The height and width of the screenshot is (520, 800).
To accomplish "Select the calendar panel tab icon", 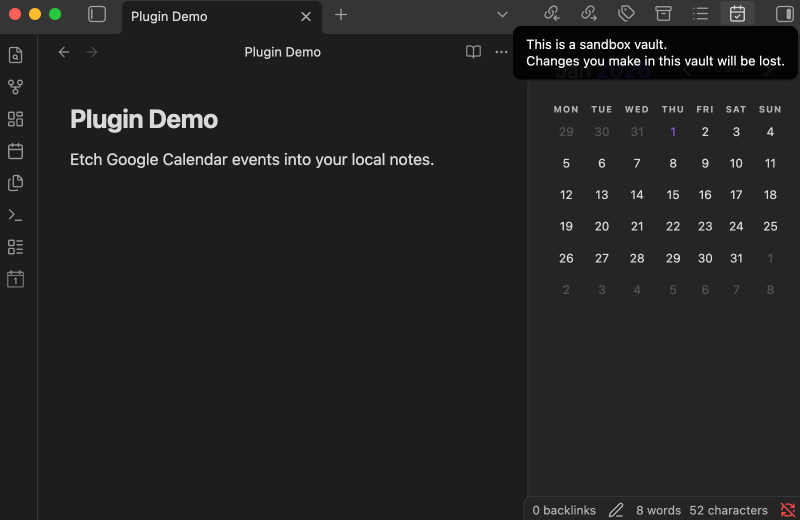I will click(x=737, y=13).
